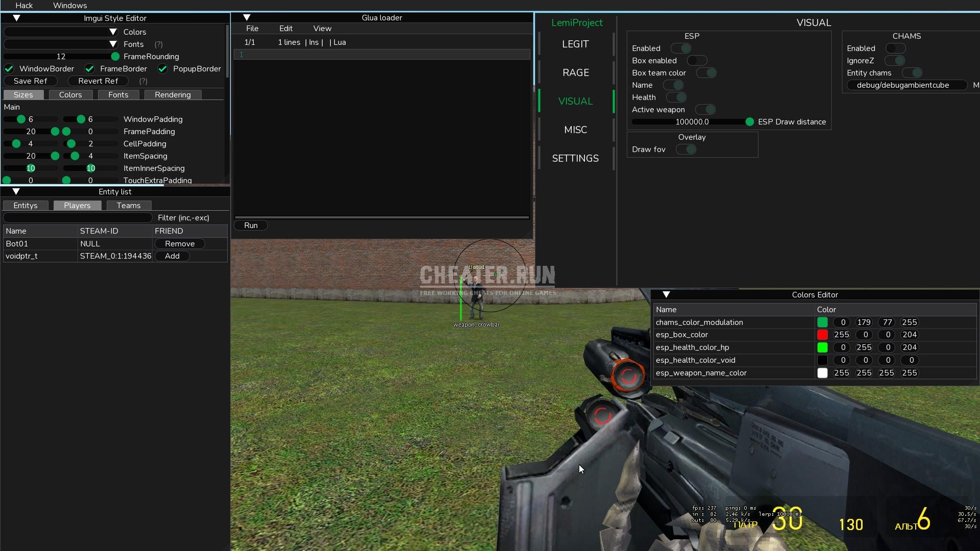Click the Teams tab in Entity list
The image size is (980, 551).
[x=128, y=205]
